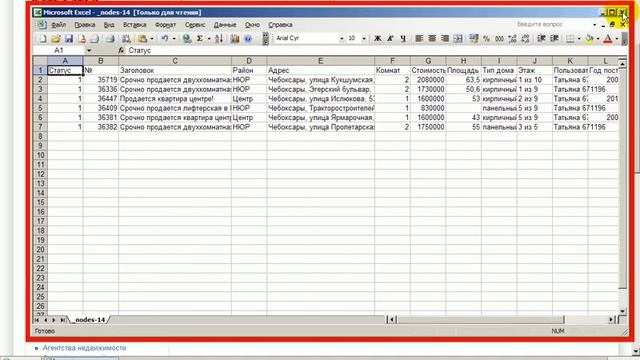The image size is (640, 360).
Task: Select the cell with value 2080000
Action: [428, 80]
